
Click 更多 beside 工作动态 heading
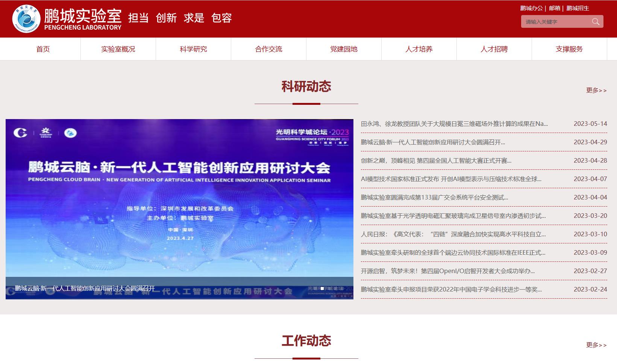pyautogui.click(x=596, y=345)
